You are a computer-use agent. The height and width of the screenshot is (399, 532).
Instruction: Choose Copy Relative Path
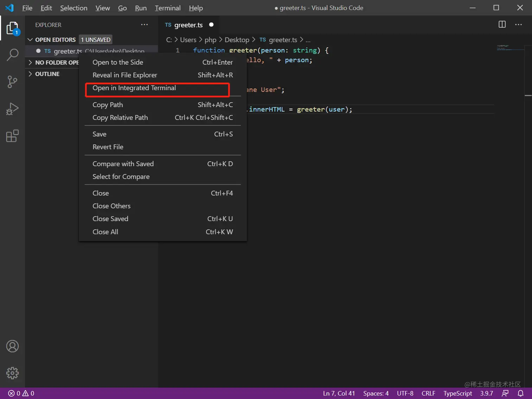coord(163,117)
